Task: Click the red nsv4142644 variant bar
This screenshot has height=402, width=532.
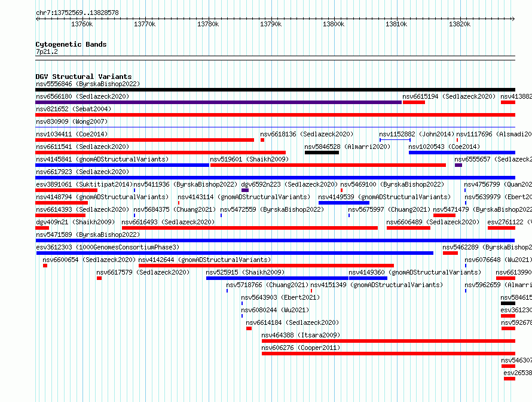Action: pyautogui.click(x=267, y=266)
